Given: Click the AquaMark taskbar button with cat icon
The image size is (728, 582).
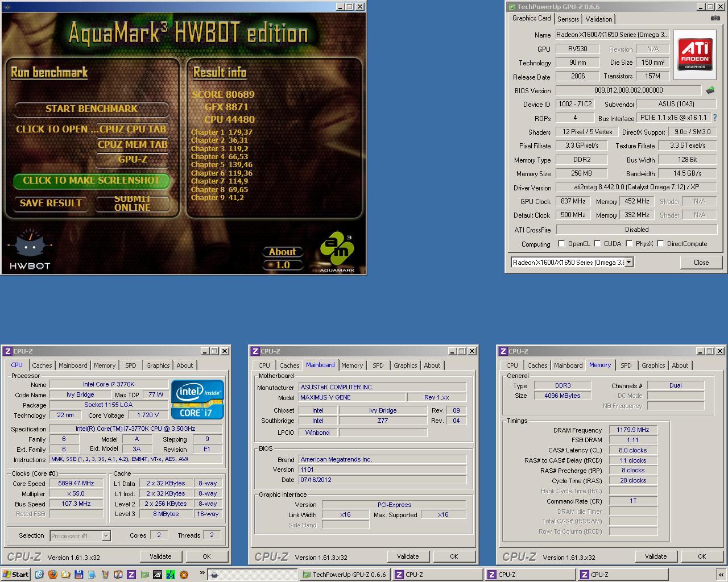Looking at the screenshot, I should pyautogui.click(x=252, y=575).
